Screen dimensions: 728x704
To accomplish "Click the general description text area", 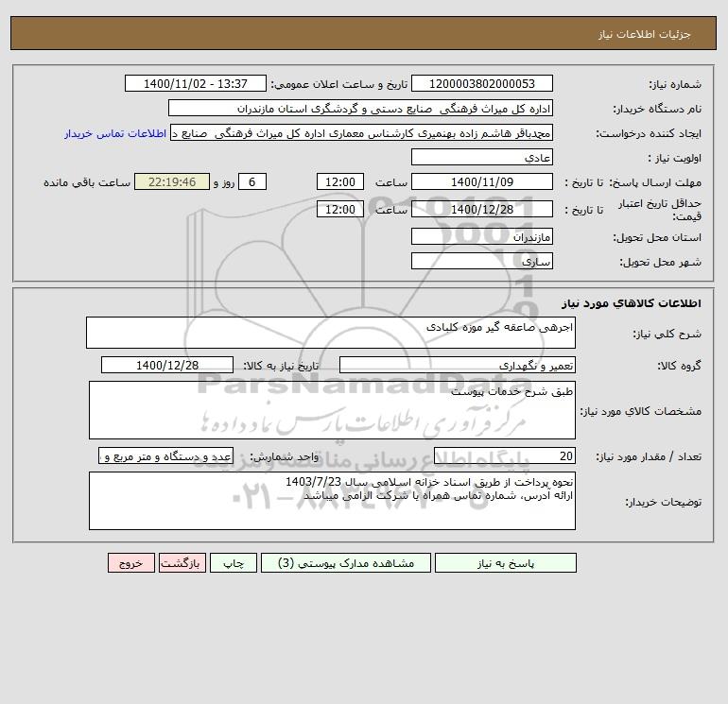I will pyautogui.click(x=331, y=333).
